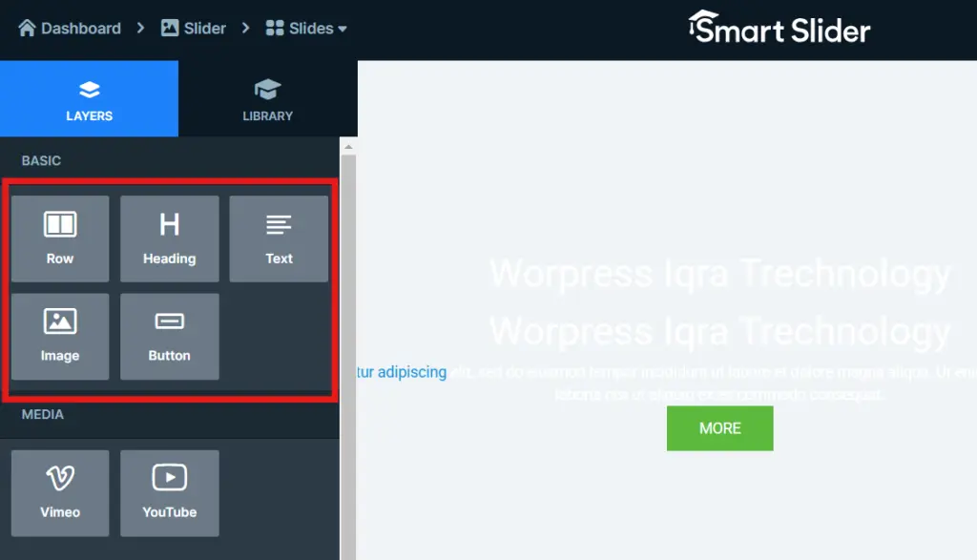977x560 pixels.
Task: Navigate to Slider in breadcrumb
Action: coord(194,29)
